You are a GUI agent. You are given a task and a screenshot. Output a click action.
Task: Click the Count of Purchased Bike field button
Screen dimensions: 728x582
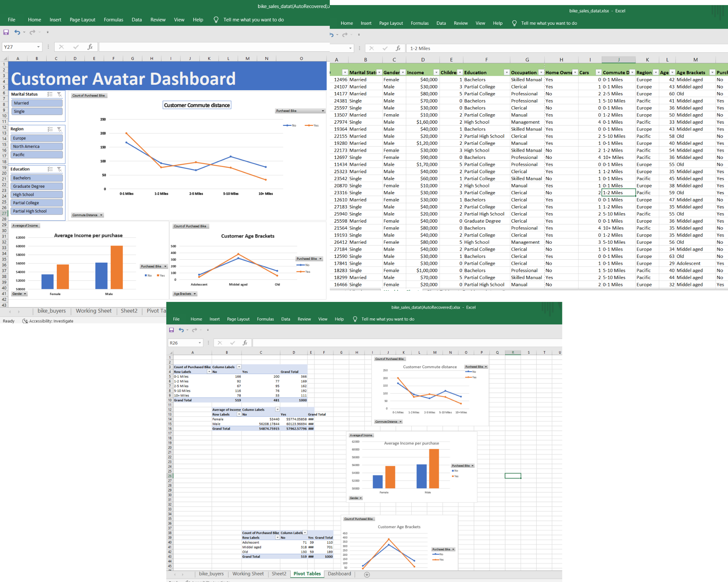pos(89,95)
